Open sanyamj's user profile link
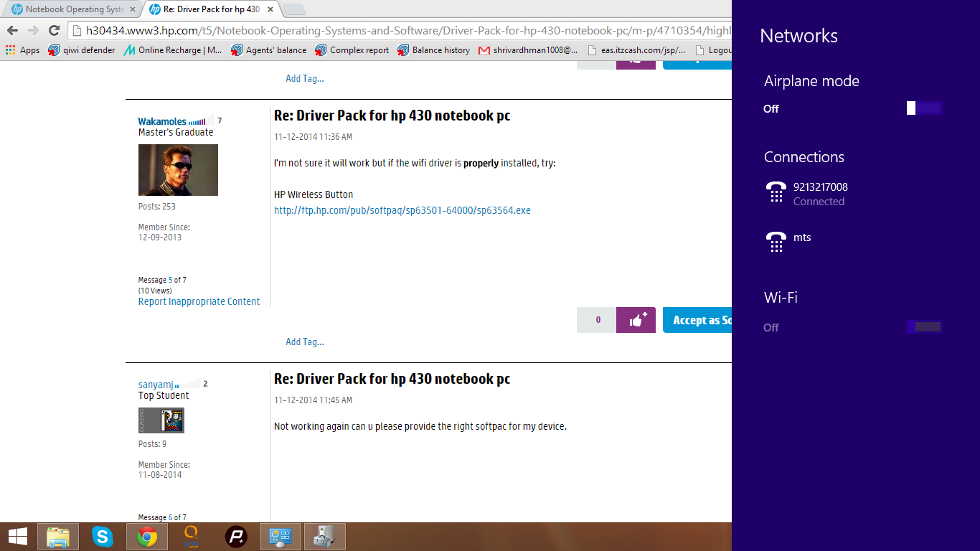 tap(156, 385)
